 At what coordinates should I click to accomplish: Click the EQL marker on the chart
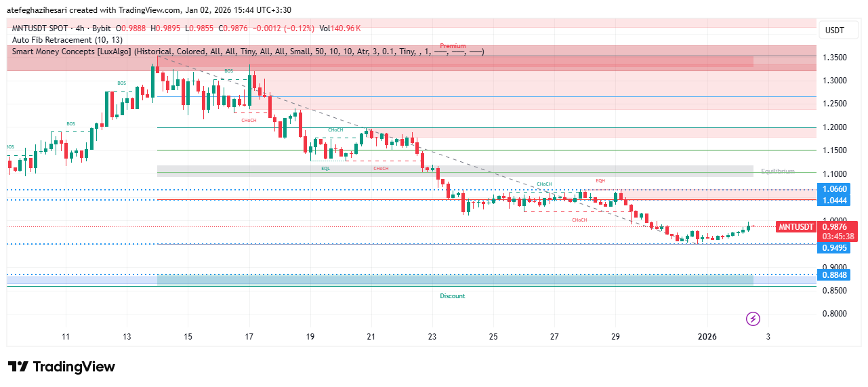[325, 168]
